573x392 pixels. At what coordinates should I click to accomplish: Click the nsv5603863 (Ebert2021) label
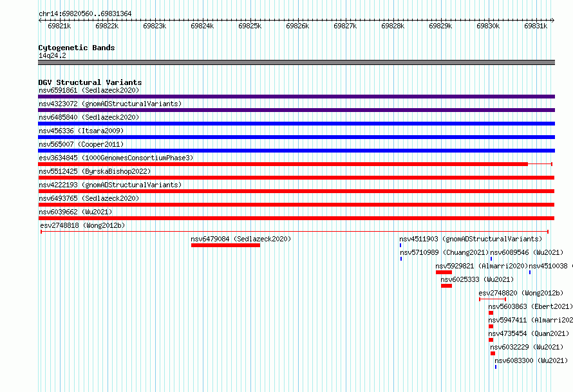[x=531, y=306]
